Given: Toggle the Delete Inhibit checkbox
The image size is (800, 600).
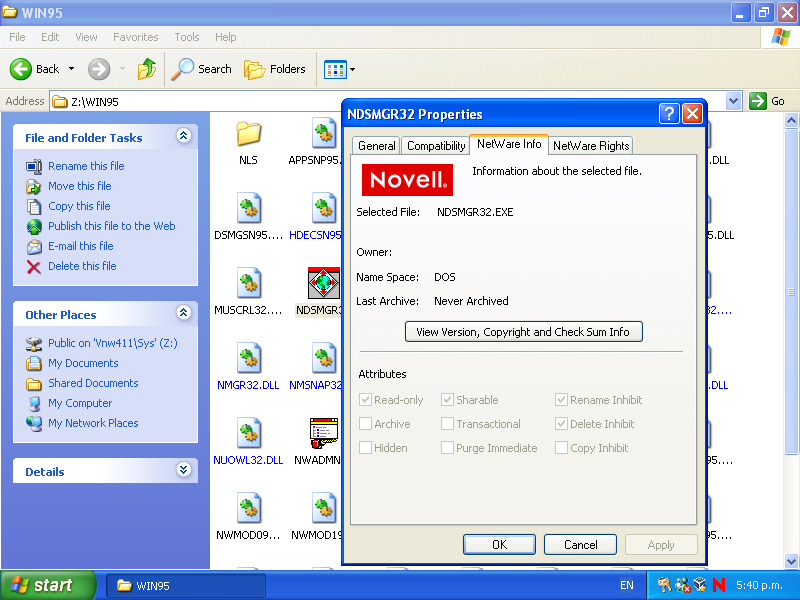Looking at the screenshot, I should coord(561,423).
